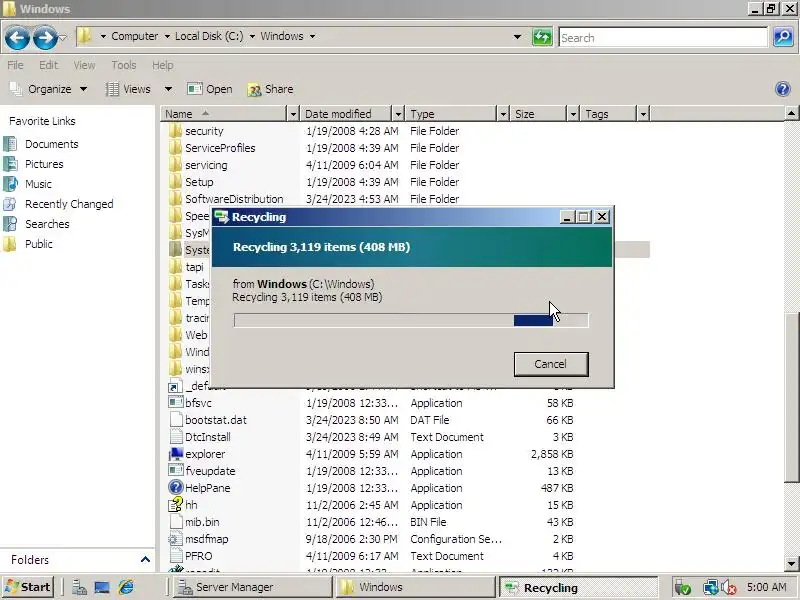Click the Share toolbar button
This screenshot has width=800, height=600.
(x=270, y=89)
